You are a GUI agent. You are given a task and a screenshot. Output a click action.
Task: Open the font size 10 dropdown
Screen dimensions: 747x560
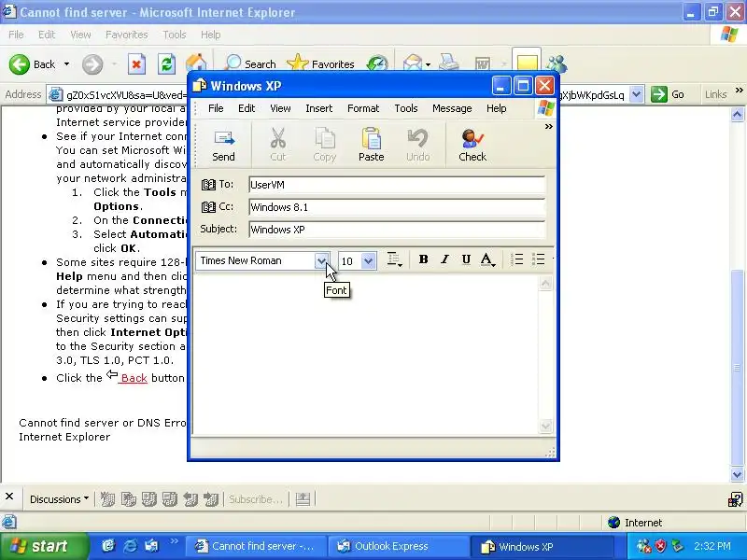click(x=368, y=261)
